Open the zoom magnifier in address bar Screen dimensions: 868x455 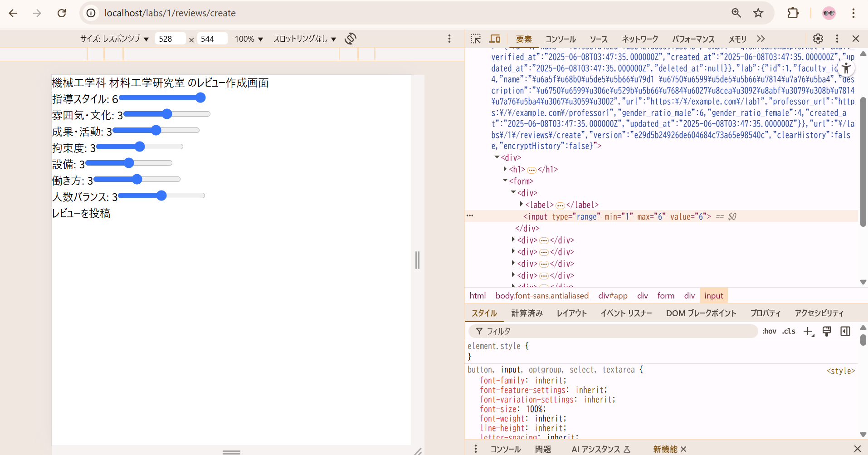click(736, 13)
